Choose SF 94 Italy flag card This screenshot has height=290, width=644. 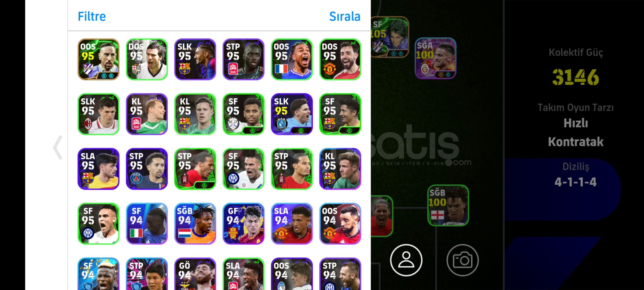tap(147, 224)
